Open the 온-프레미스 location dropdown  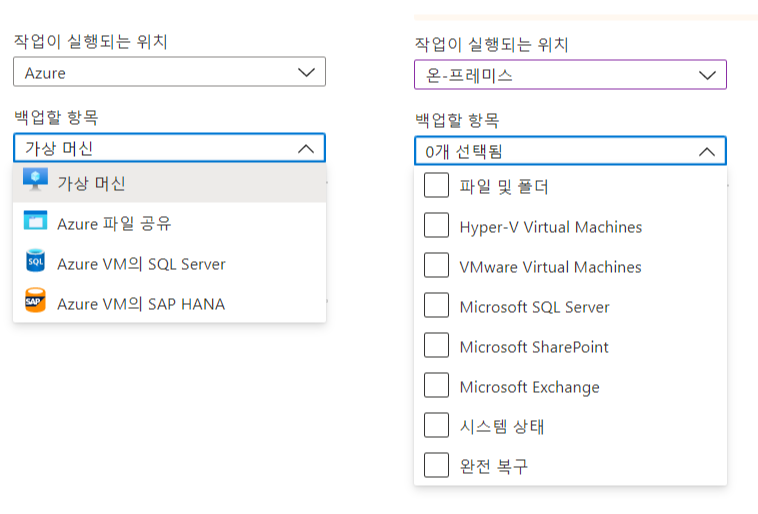point(570,75)
